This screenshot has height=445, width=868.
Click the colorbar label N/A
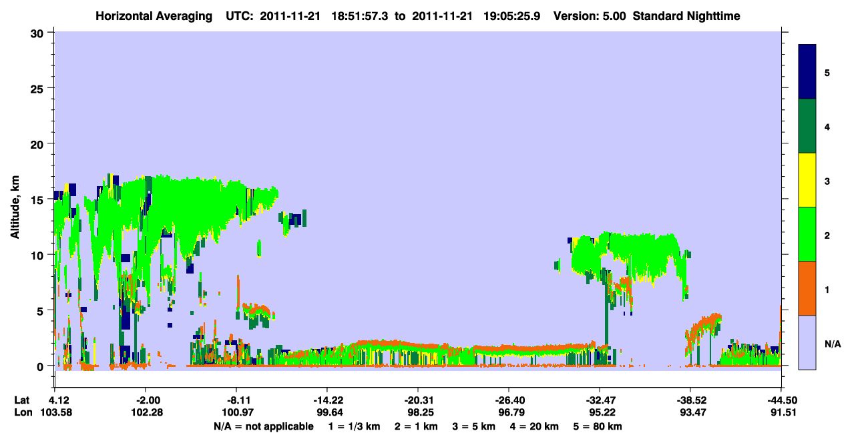click(x=833, y=344)
